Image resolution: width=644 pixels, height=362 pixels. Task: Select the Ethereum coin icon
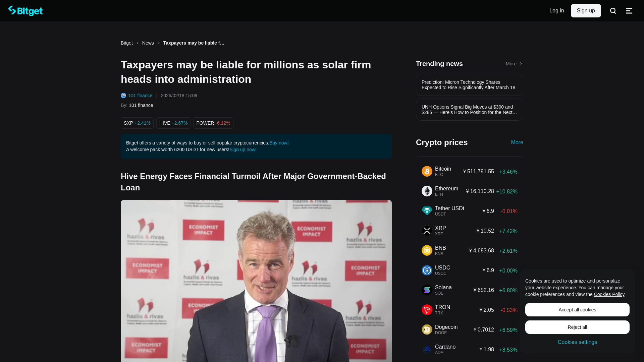pos(427,191)
